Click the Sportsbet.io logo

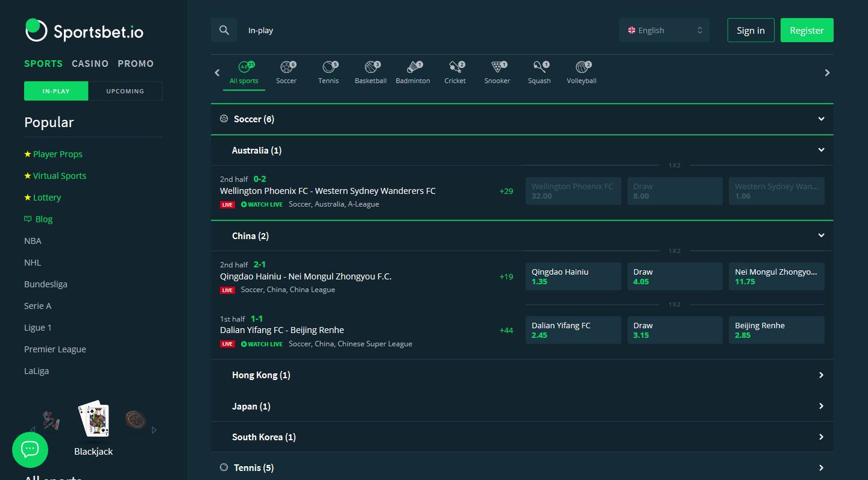pos(84,30)
